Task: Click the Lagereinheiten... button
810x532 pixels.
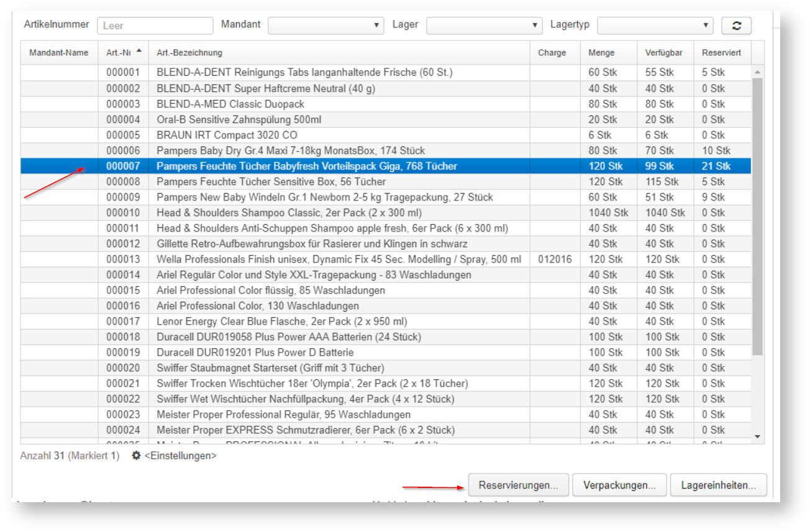Action: (719, 485)
